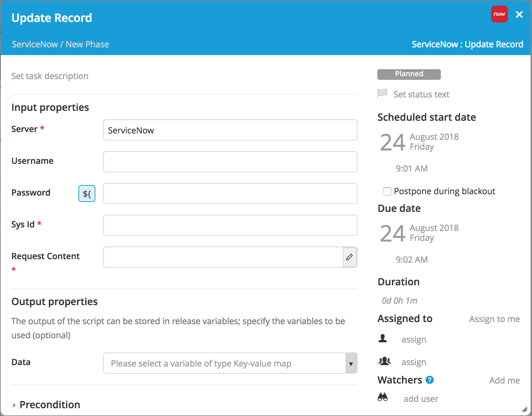Open the Watchers help question mark
Viewport: 532px width, 416px height.
pyautogui.click(x=430, y=380)
